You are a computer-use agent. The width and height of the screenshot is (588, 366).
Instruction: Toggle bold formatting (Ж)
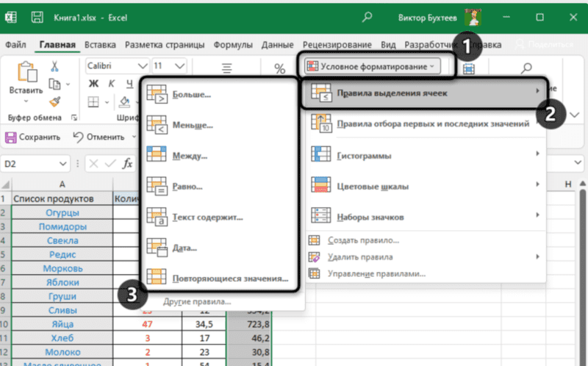93,83
